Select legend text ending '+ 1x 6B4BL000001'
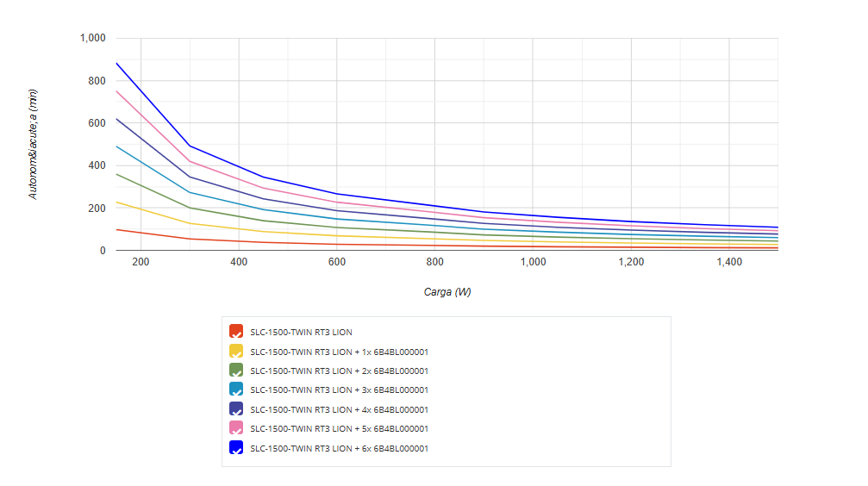 [x=339, y=352]
